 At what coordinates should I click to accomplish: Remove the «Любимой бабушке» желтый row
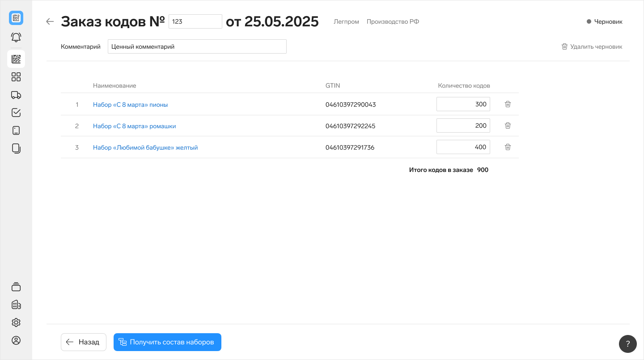pyautogui.click(x=508, y=147)
